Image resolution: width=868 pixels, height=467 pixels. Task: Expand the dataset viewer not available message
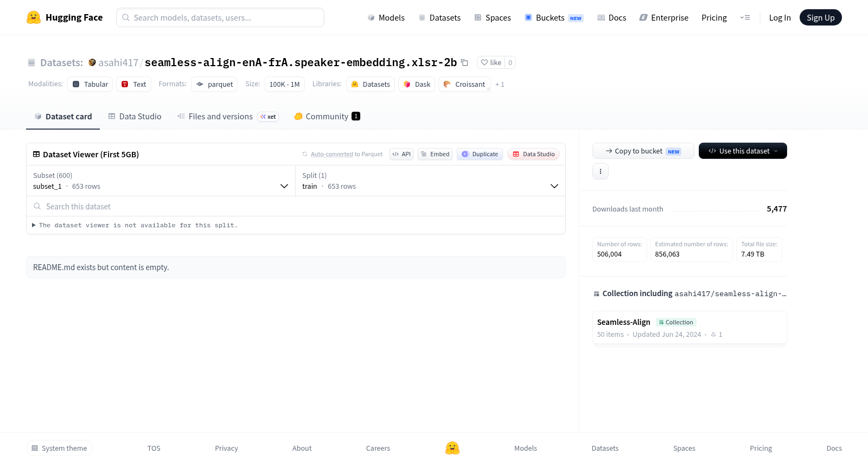click(135, 225)
